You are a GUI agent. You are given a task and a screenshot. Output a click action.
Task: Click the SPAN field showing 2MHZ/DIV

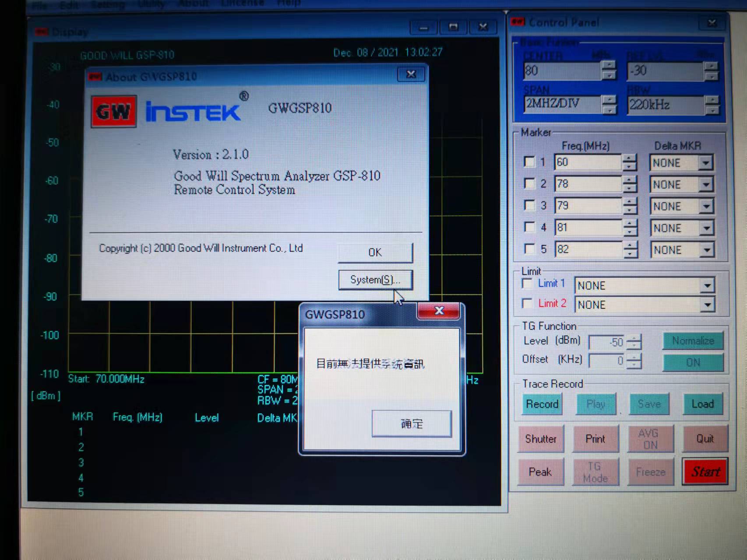562,104
